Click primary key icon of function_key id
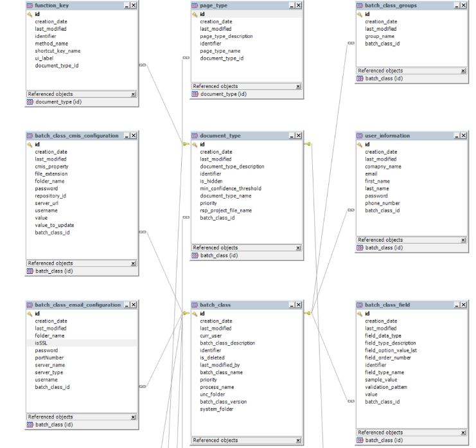This screenshot has width=476, height=448. (30, 14)
